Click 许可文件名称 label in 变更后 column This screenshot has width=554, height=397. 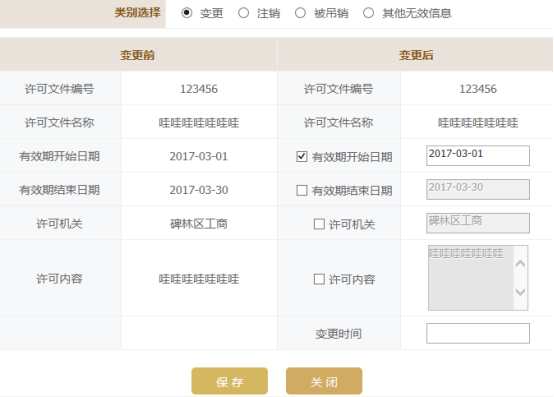pyautogui.click(x=338, y=123)
